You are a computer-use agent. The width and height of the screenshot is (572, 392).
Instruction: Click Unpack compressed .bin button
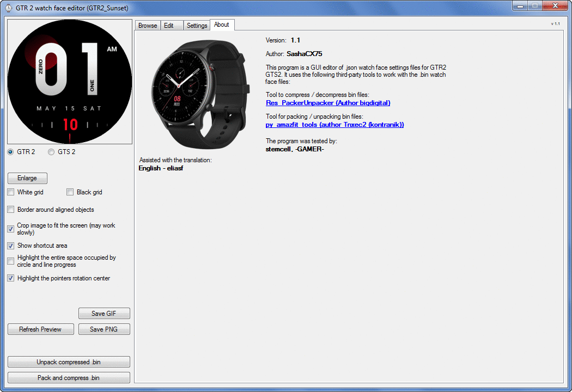tap(69, 362)
